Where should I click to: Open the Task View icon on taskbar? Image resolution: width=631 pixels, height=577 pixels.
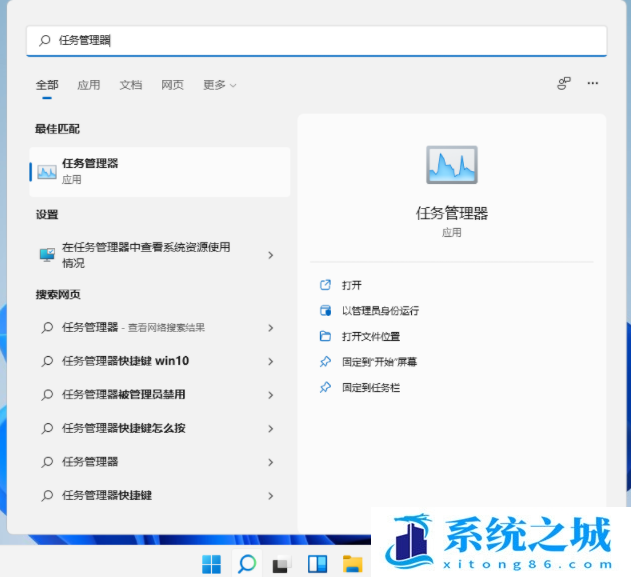click(282, 563)
